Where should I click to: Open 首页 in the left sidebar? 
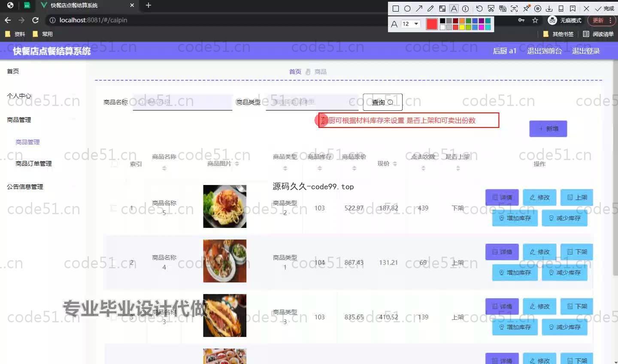point(13,71)
